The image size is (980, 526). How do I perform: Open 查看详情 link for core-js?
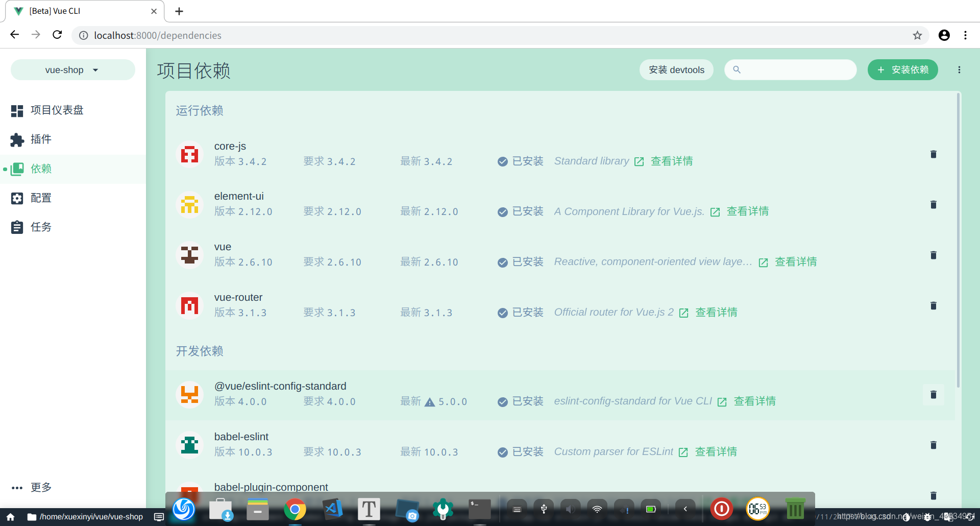click(x=672, y=161)
